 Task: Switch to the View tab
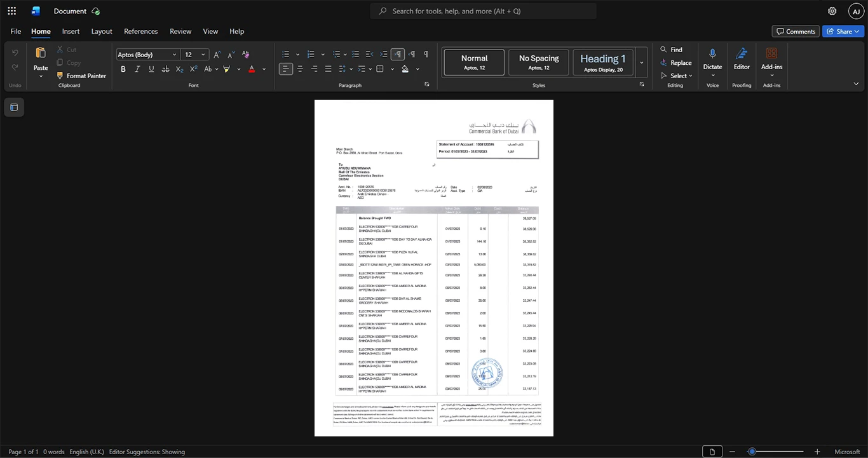click(210, 31)
